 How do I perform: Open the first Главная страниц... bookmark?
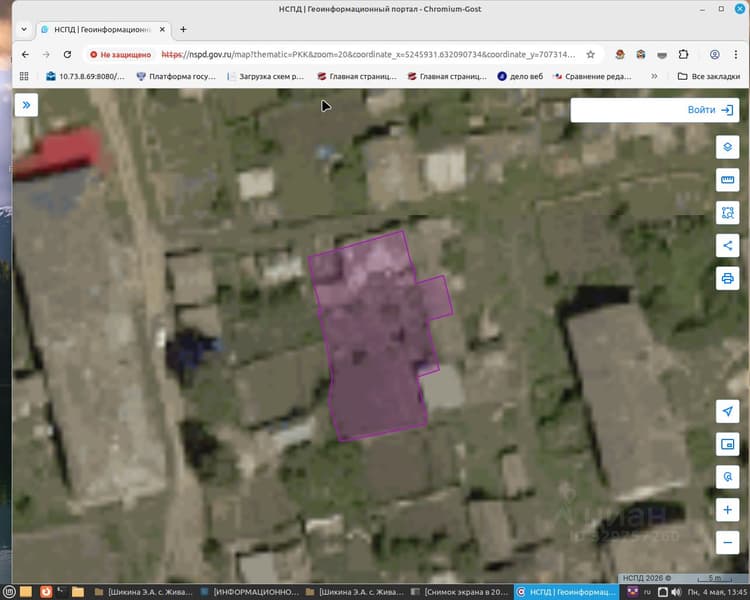coord(357,76)
